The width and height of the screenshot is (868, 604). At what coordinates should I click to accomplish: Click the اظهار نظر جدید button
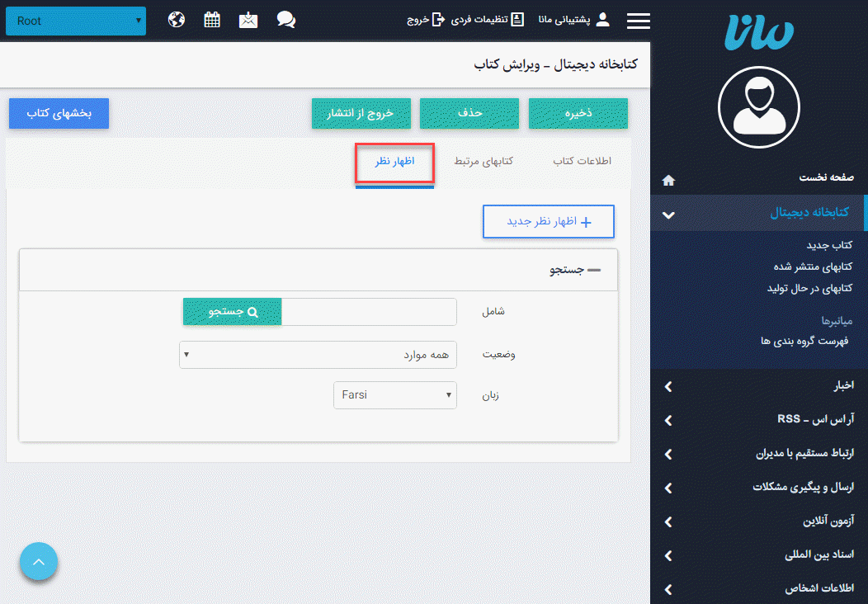[548, 221]
